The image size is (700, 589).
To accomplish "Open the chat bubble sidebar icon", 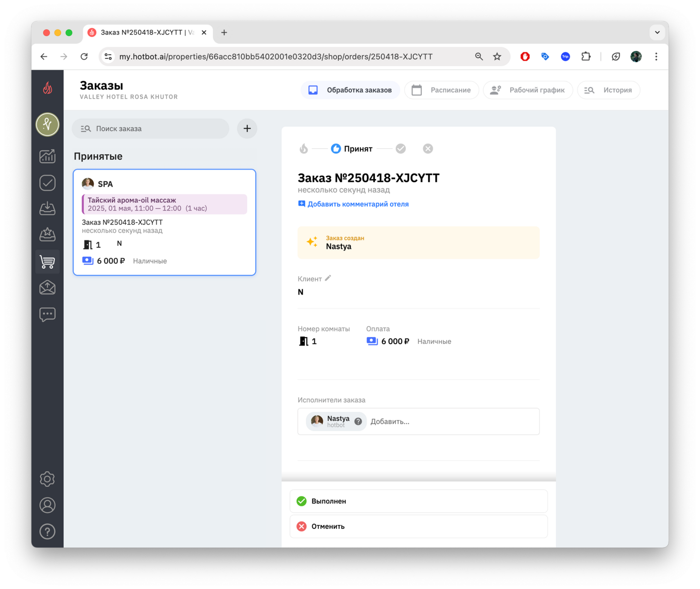I will pyautogui.click(x=47, y=314).
